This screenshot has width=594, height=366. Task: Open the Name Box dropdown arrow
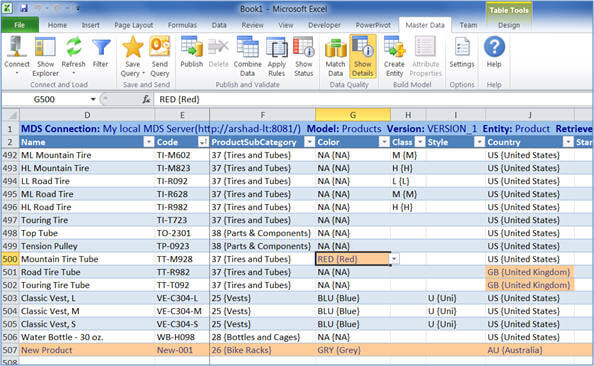93,99
